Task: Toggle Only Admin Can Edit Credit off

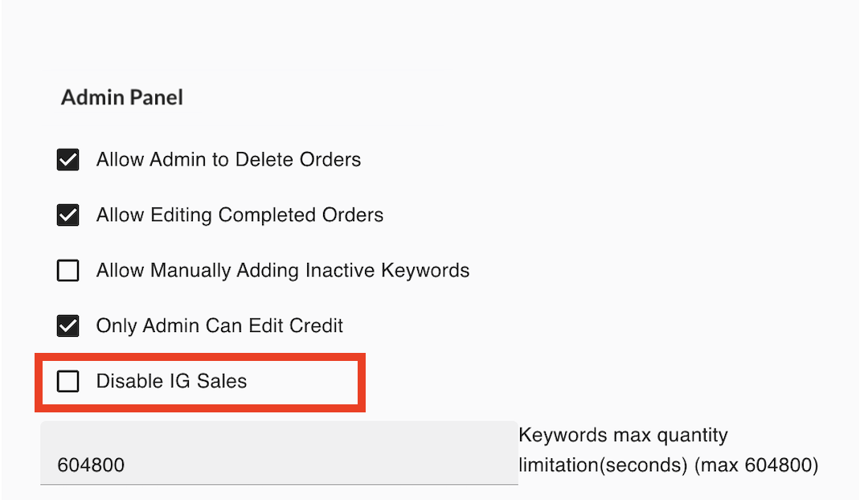Action: tap(68, 326)
